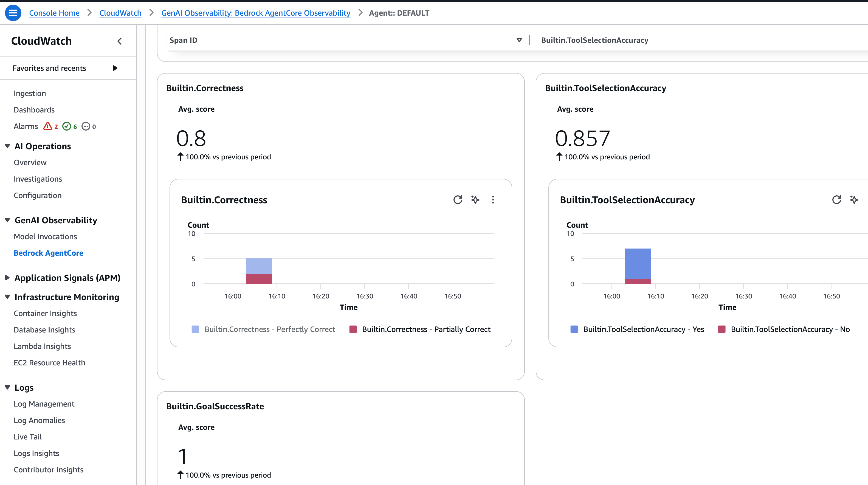Screen dimensions: 868x485
Task: Click the red in-alarm warning icon
Action: 47,126
